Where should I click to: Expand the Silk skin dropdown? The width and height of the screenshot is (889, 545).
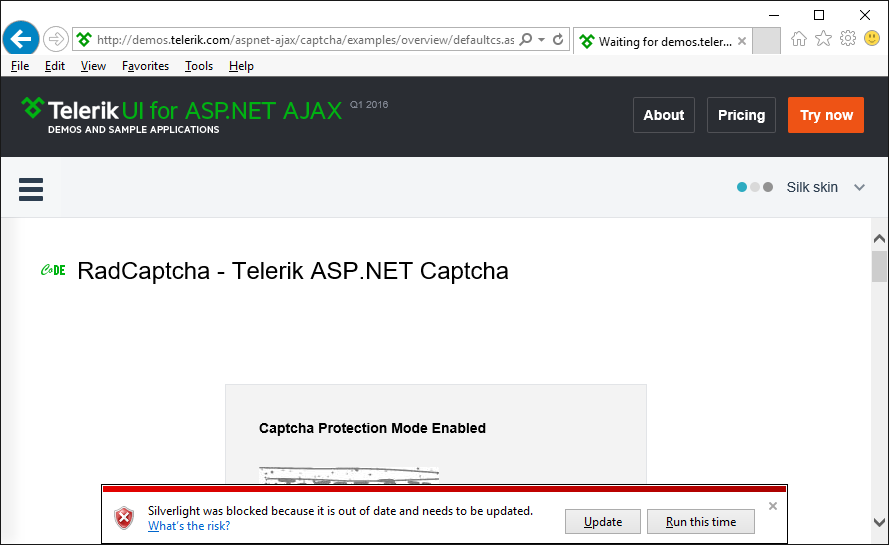click(x=859, y=187)
